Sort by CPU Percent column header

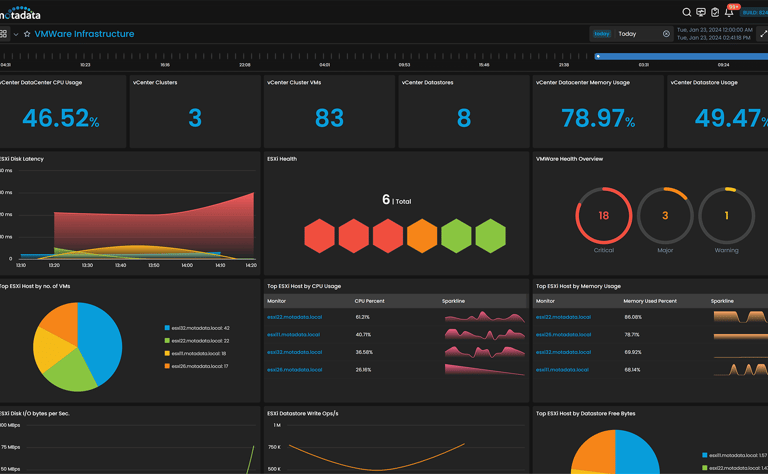tap(369, 301)
